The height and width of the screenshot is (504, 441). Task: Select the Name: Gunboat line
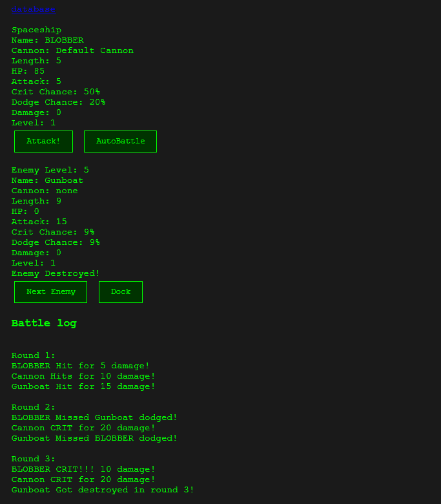[47, 180]
